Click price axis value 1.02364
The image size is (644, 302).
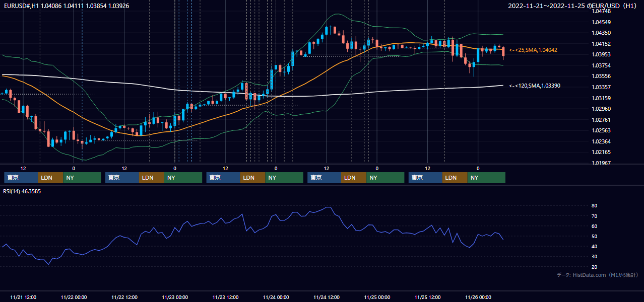[x=602, y=141]
